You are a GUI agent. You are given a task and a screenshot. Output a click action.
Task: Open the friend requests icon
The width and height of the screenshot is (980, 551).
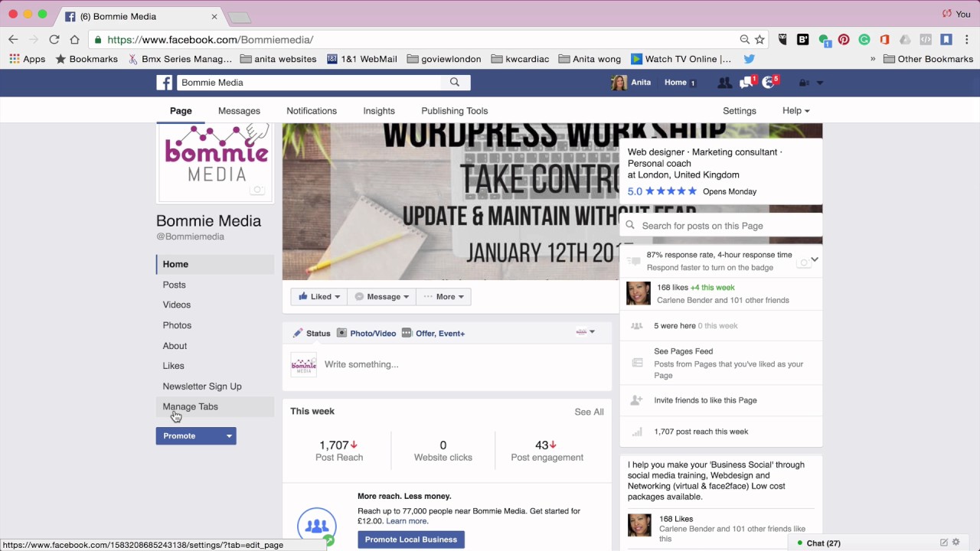(x=724, y=83)
